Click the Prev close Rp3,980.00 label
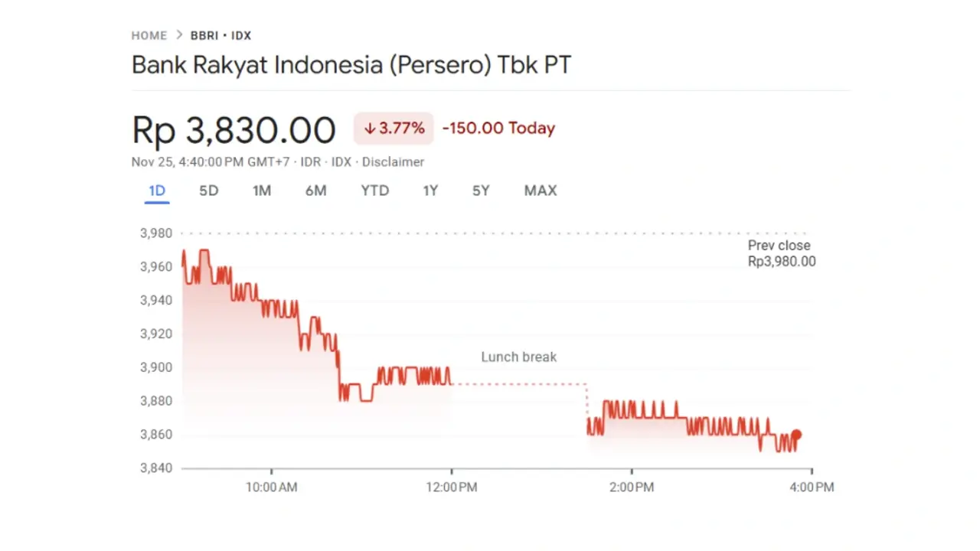 pos(781,253)
